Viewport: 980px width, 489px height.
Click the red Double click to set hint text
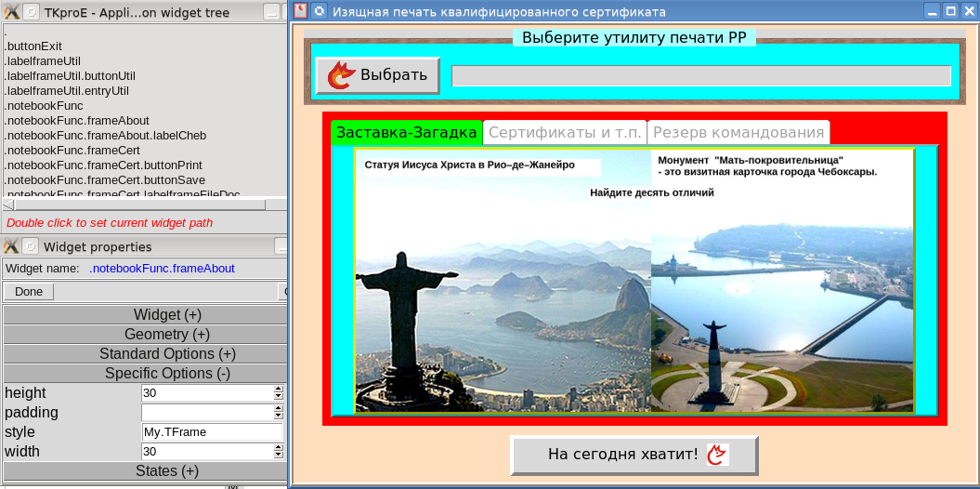110,222
